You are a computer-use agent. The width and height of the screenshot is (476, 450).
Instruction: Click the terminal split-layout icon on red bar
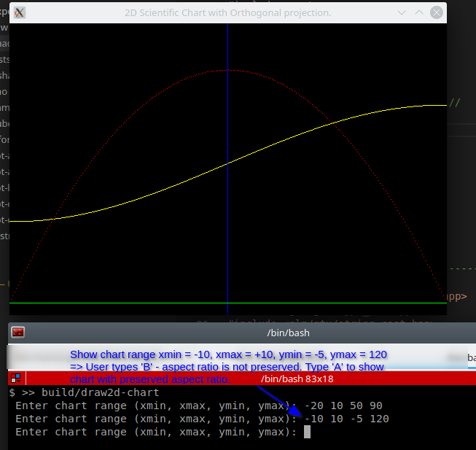tap(16, 379)
